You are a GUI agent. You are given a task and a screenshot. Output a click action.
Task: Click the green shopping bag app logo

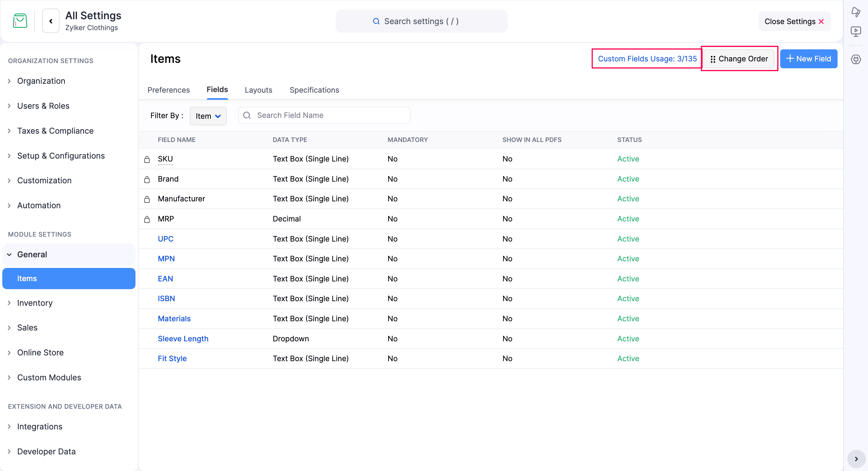(x=20, y=21)
